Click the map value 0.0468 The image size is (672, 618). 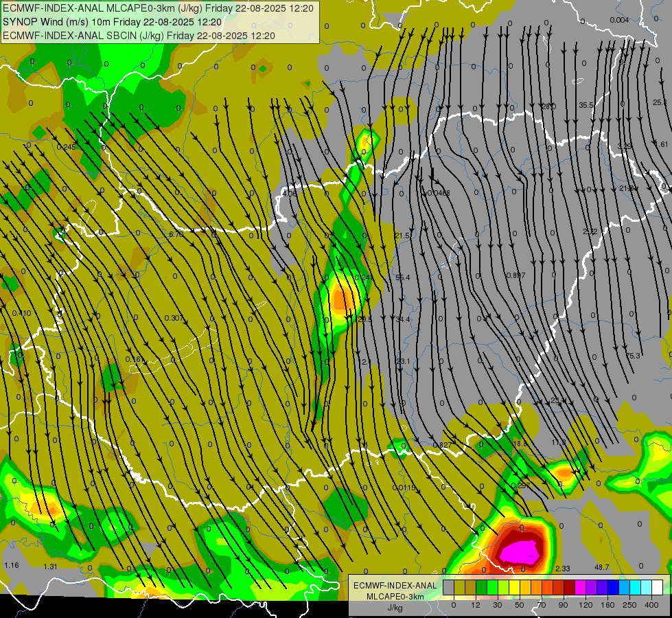(x=439, y=193)
